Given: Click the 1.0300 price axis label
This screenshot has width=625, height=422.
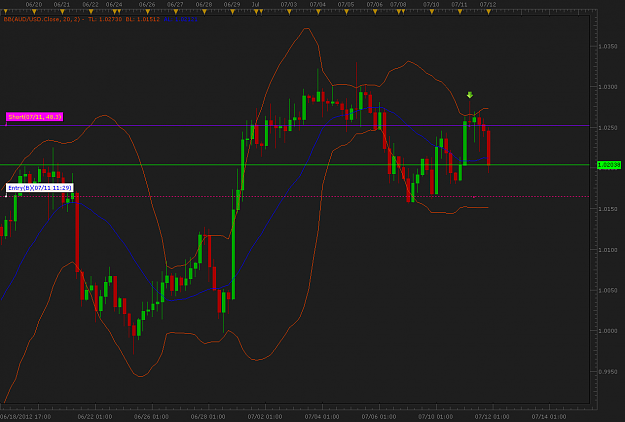Looking at the screenshot, I should (x=608, y=87).
